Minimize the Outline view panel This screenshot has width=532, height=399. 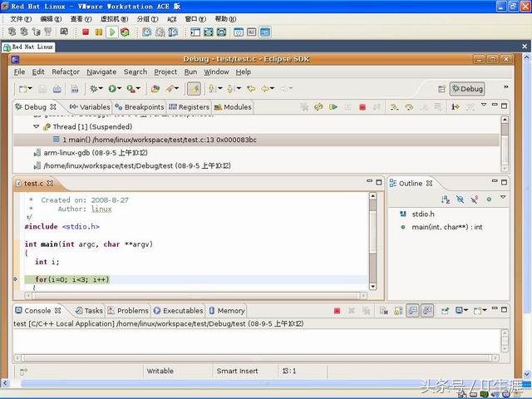[x=495, y=181]
